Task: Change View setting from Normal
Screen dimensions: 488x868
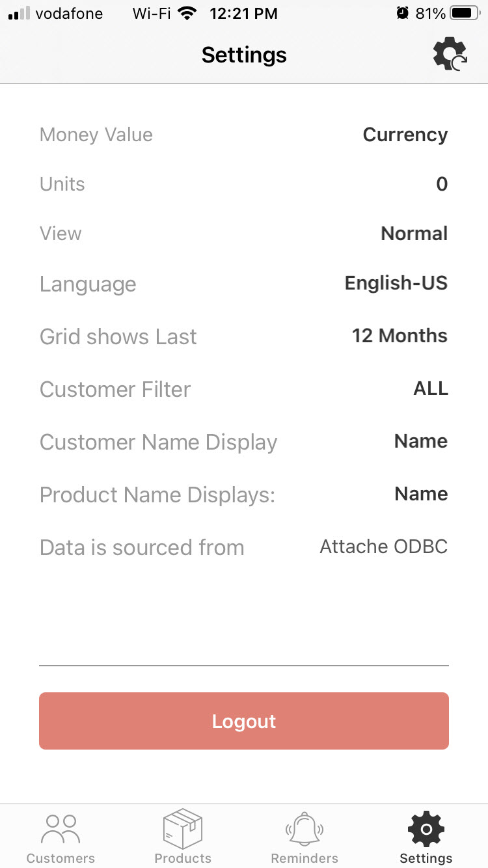Action: [414, 234]
